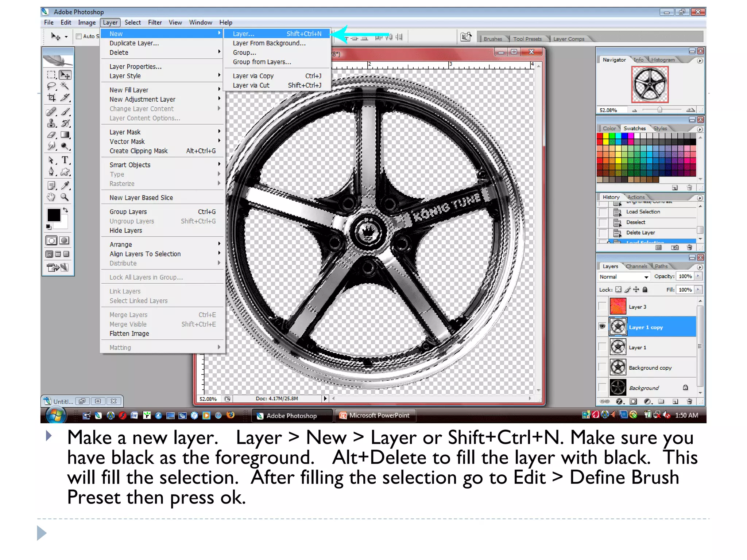Show Background layer visibility

(x=602, y=388)
